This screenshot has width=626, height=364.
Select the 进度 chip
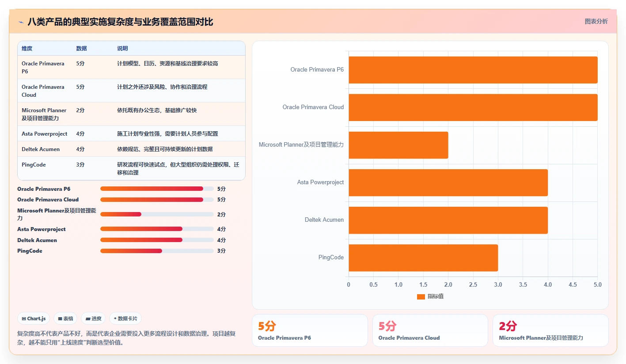click(x=93, y=318)
